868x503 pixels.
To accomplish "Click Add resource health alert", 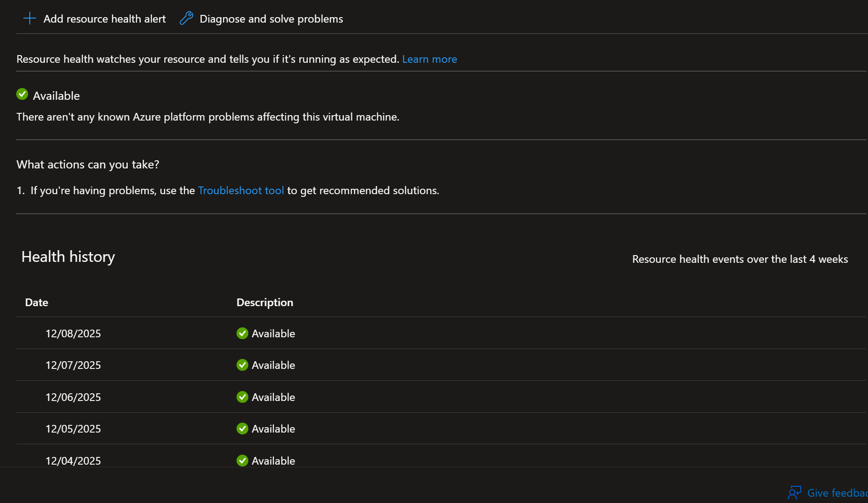I will [x=104, y=19].
